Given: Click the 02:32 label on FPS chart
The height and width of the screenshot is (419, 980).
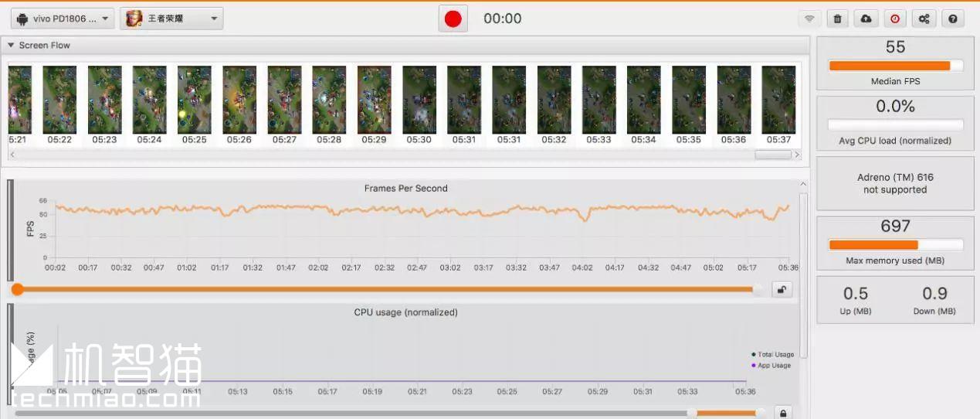Looking at the screenshot, I should [385, 267].
